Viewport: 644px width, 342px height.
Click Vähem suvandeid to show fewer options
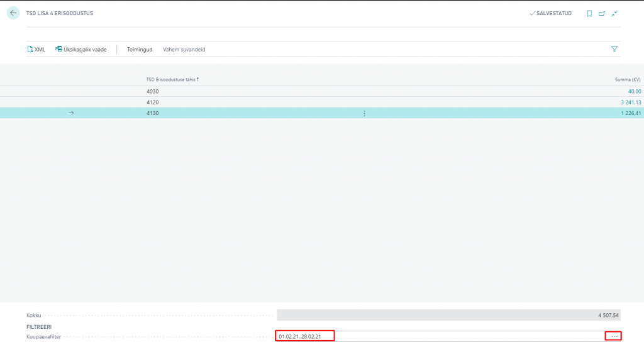[184, 49]
